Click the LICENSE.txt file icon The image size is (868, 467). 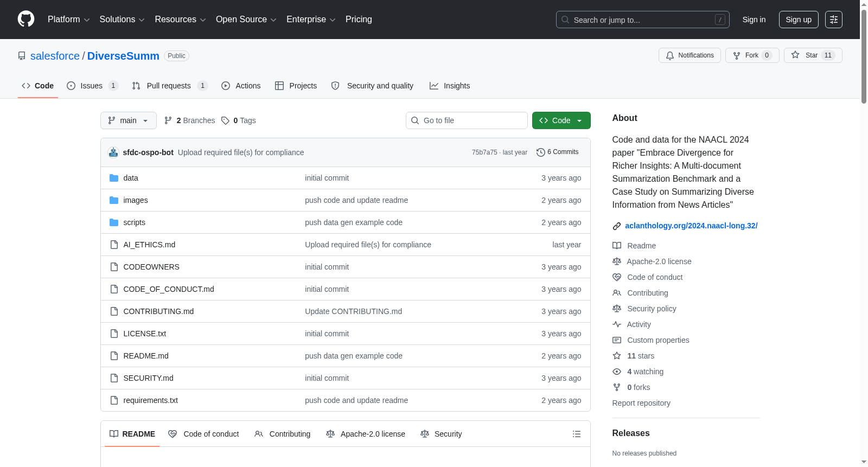click(114, 334)
